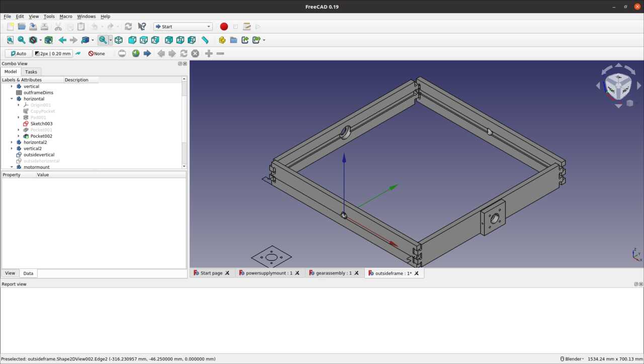Set the left view cube icon
Screen dimensions: 644x364
click(x=192, y=40)
